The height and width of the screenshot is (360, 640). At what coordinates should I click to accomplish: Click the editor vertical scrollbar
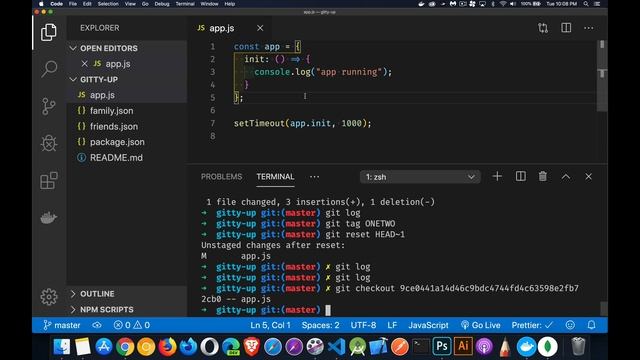tap(602, 76)
